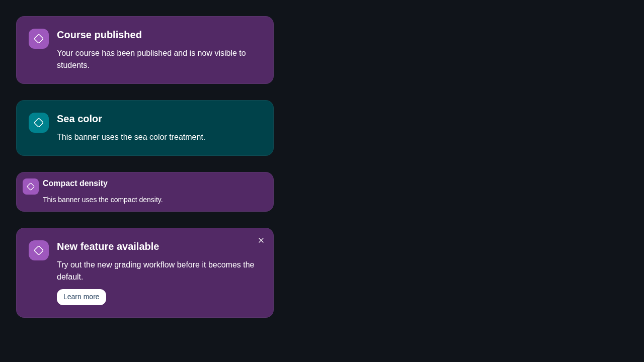Image resolution: width=644 pixels, height=362 pixels.
Task: Click the Sea color banner teal icon
Action: (39, 123)
